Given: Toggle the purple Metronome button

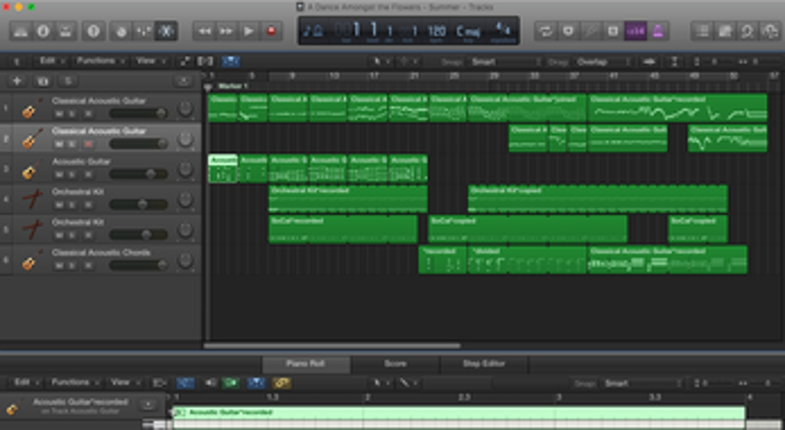Looking at the screenshot, I should pyautogui.click(x=658, y=32).
